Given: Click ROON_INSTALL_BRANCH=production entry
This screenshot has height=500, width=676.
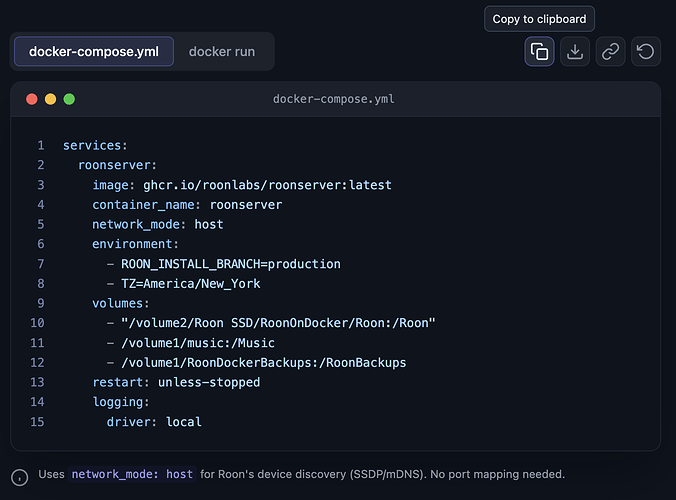Looking at the screenshot, I should (231, 264).
